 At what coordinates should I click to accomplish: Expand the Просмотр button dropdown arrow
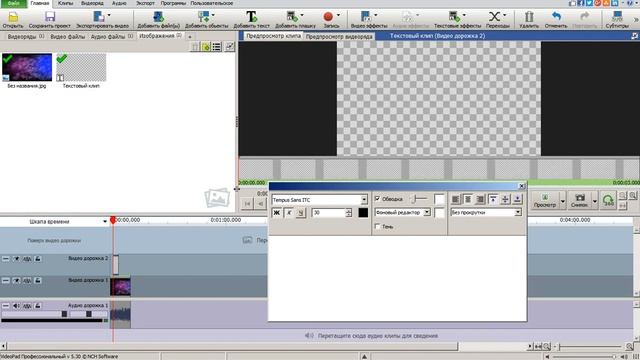(x=562, y=201)
